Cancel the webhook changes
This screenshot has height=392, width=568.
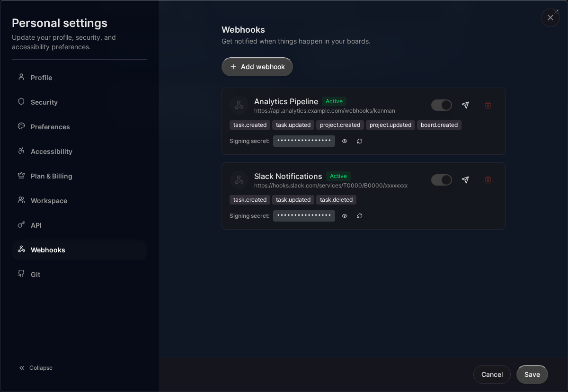tap(492, 374)
